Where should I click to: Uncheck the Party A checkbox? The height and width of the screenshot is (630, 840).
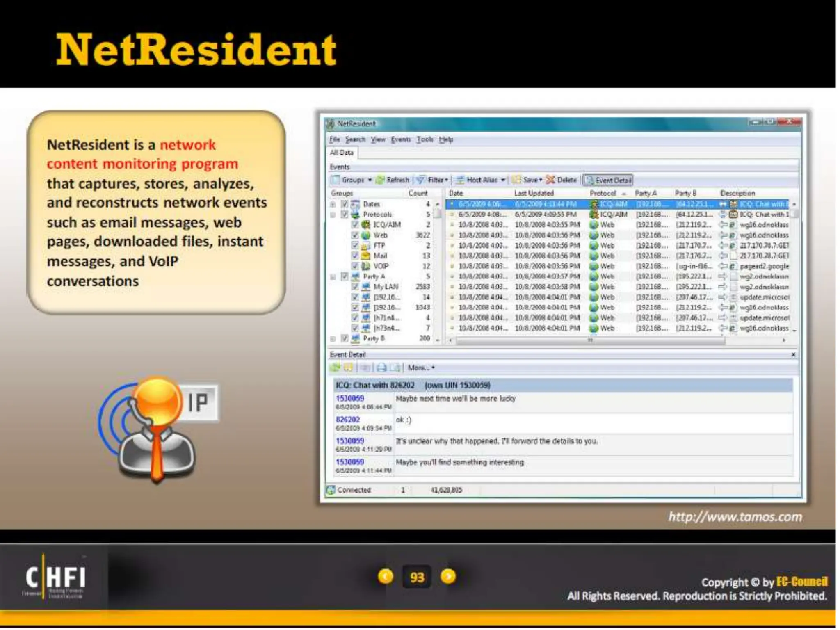pyautogui.click(x=345, y=276)
